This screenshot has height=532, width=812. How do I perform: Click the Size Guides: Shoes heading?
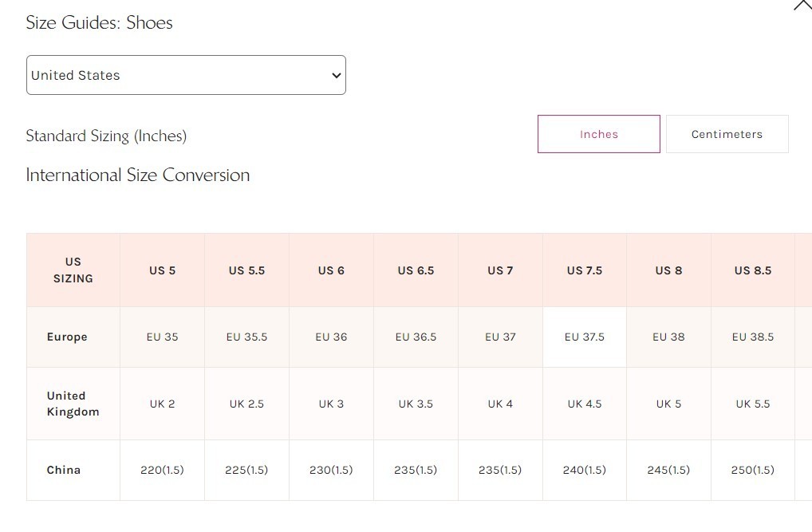[99, 22]
